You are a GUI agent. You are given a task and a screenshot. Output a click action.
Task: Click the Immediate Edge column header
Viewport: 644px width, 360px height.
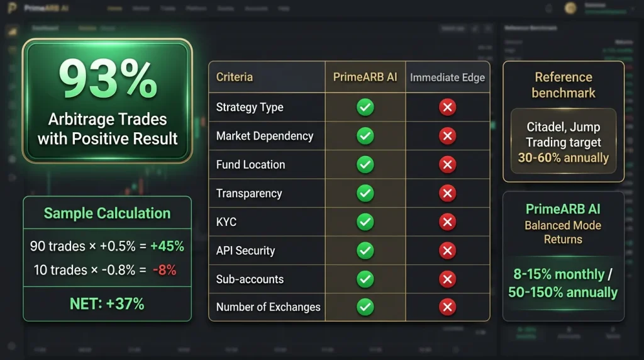click(x=447, y=77)
